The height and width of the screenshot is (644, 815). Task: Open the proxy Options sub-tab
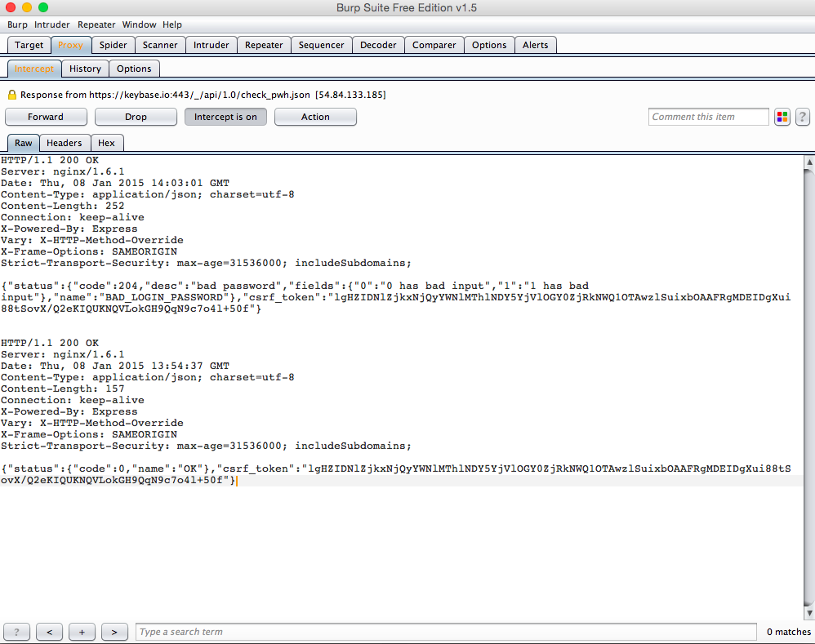click(x=134, y=69)
